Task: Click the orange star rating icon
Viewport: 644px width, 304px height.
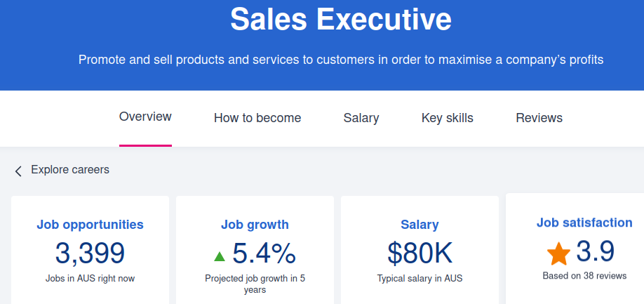Action: (x=558, y=254)
